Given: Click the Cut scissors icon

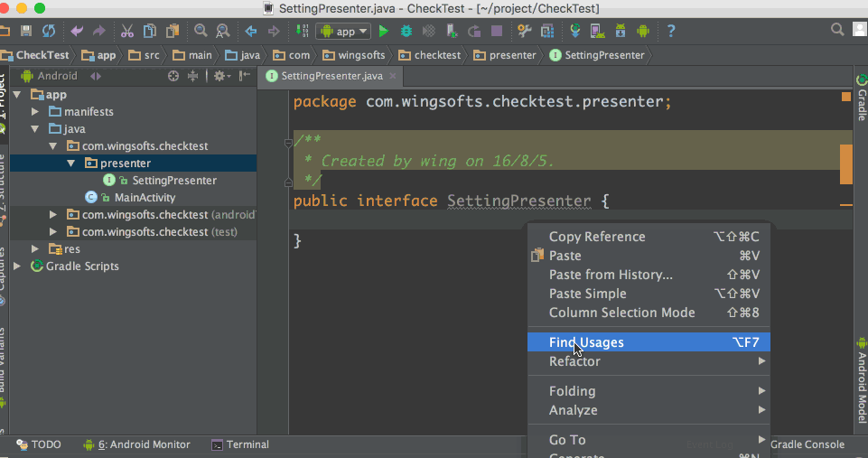Looking at the screenshot, I should (x=126, y=32).
